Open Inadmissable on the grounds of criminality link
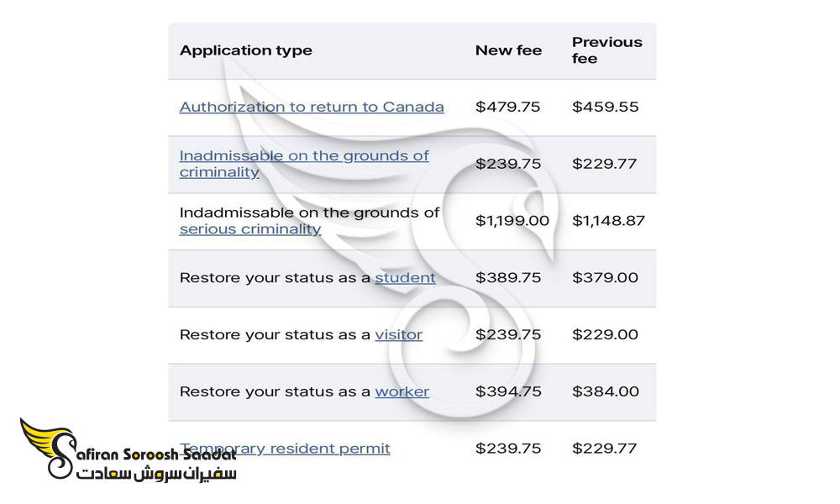Image resolution: width=840 pixels, height=504 pixels. pos(304,164)
